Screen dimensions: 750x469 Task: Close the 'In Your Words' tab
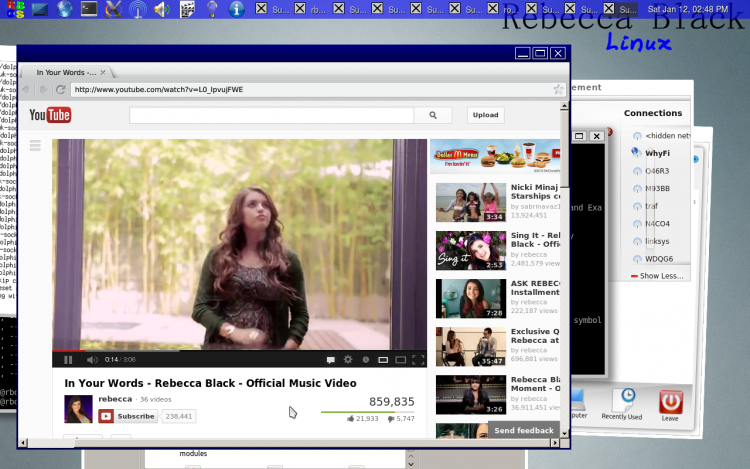(x=103, y=73)
